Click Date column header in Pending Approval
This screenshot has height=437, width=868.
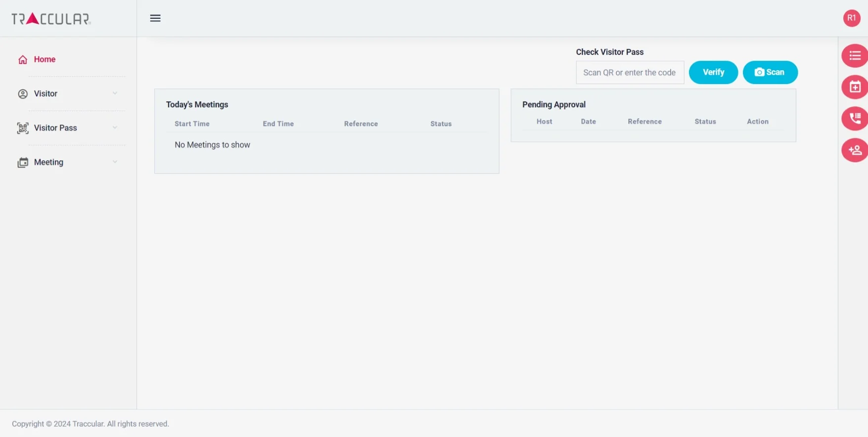[x=588, y=122]
